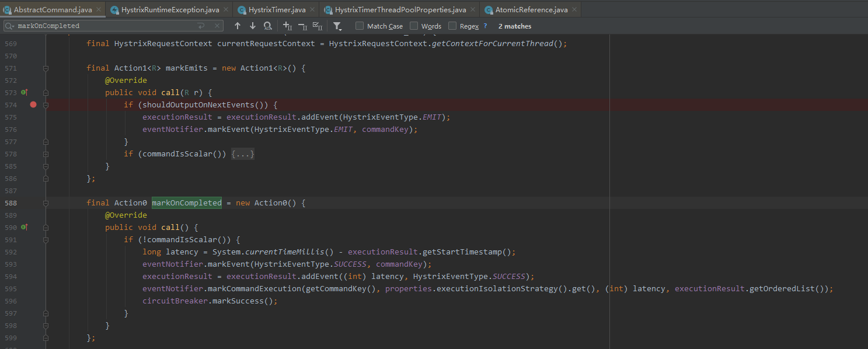Clear search field with X icon
The height and width of the screenshot is (349, 868).
point(217,26)
